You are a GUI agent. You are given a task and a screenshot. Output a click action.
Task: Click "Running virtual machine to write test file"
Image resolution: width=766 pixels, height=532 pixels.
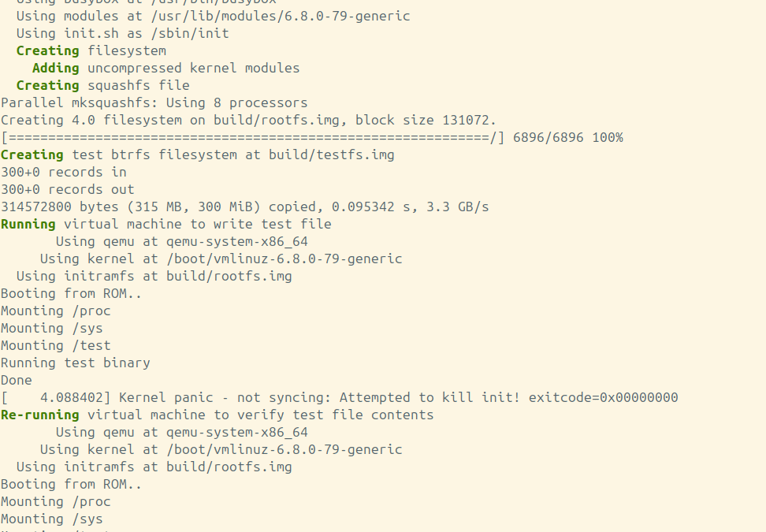(165, 224)
